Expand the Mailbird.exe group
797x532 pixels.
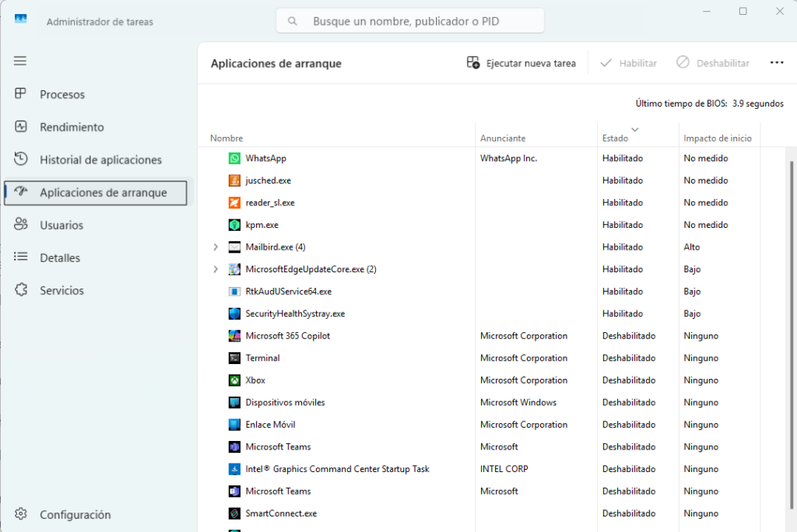[x=216, y=247]
